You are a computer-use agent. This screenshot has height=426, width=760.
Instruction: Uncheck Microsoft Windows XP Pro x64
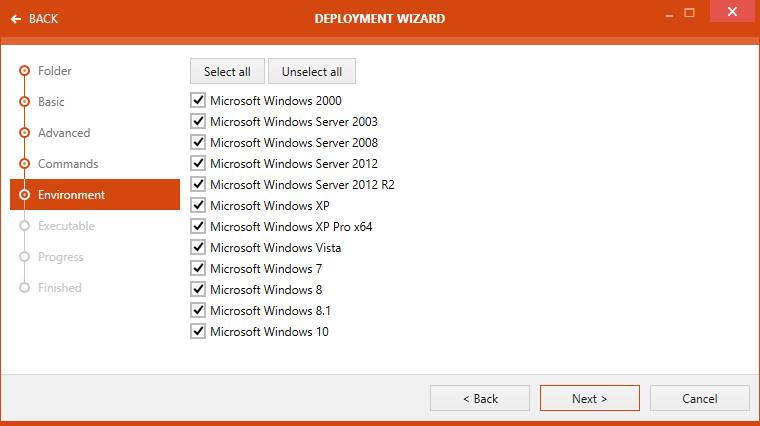point(198,227)
